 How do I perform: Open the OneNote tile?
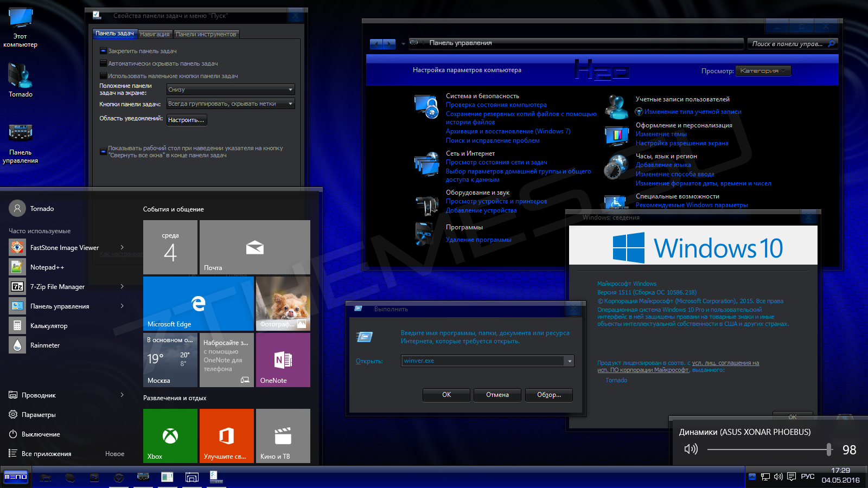pyautogui.click(x=283, y=360)
